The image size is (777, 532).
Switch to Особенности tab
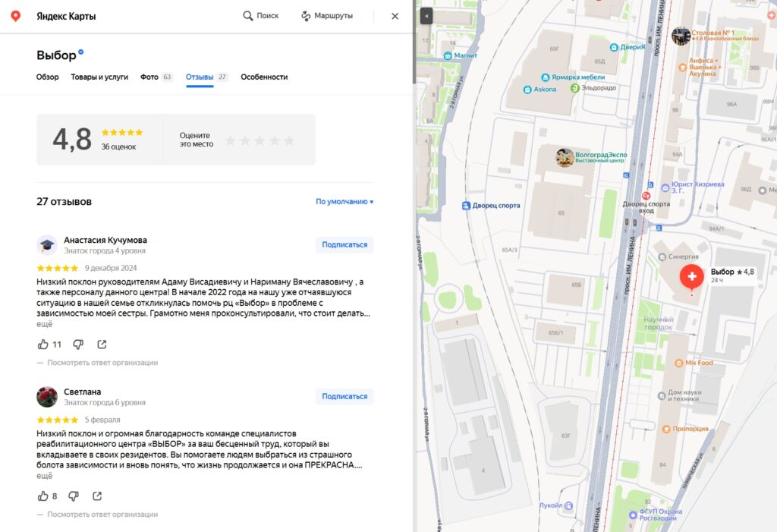(x=264, y=77)
